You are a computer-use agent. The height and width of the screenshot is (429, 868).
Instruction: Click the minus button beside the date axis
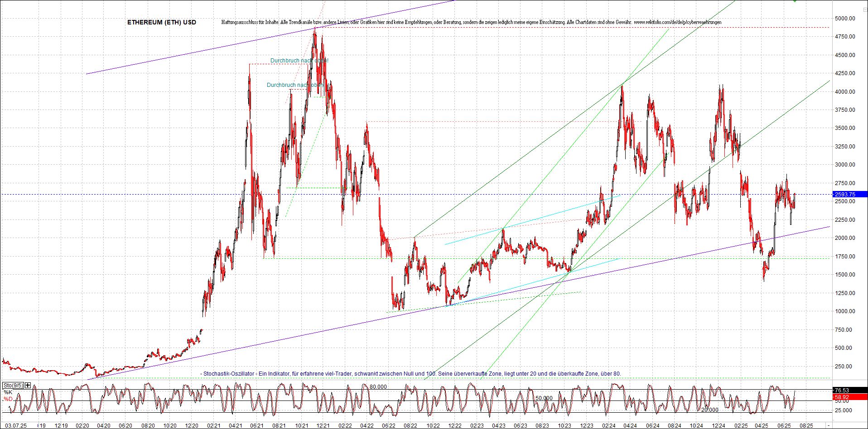point(829,426)
